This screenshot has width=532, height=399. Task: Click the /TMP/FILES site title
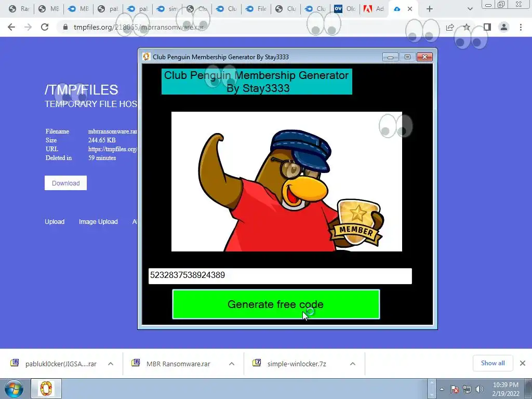click(x=82, y=90)
